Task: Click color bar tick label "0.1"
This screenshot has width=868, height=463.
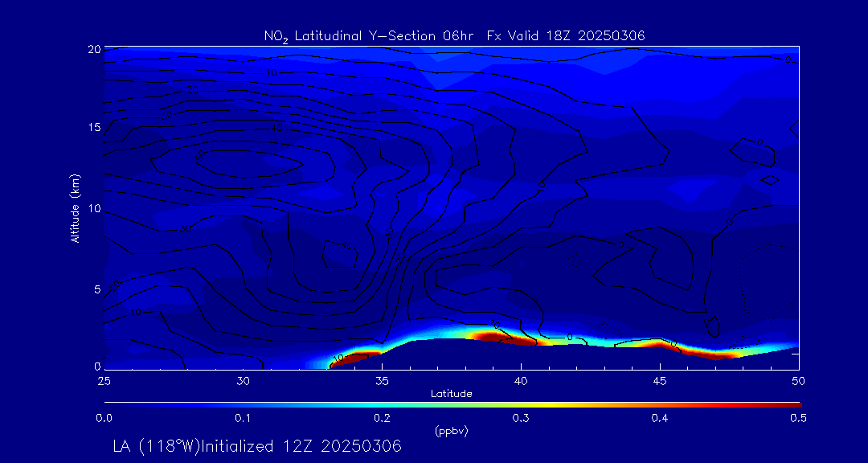Action: (243, 419)
